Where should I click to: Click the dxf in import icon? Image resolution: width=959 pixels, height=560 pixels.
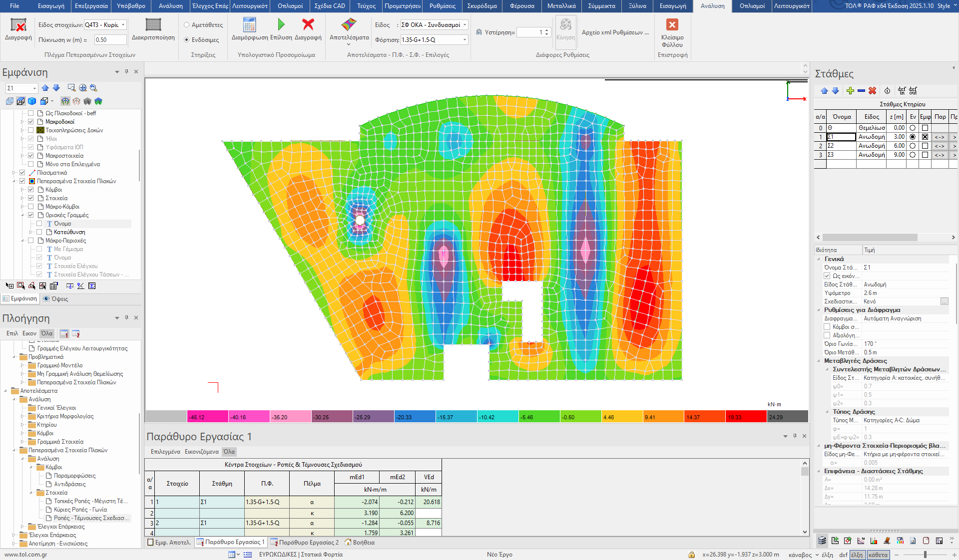pos(902,90)
